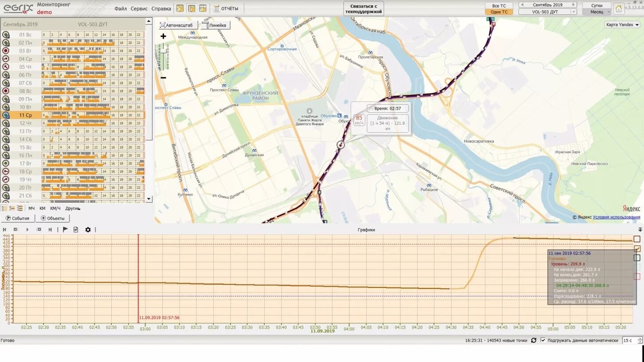Toggle Подгружать данные автоматически checkbox
This screenshot has height=362, width=644.
pyautogui.click(x=543, y=340)
